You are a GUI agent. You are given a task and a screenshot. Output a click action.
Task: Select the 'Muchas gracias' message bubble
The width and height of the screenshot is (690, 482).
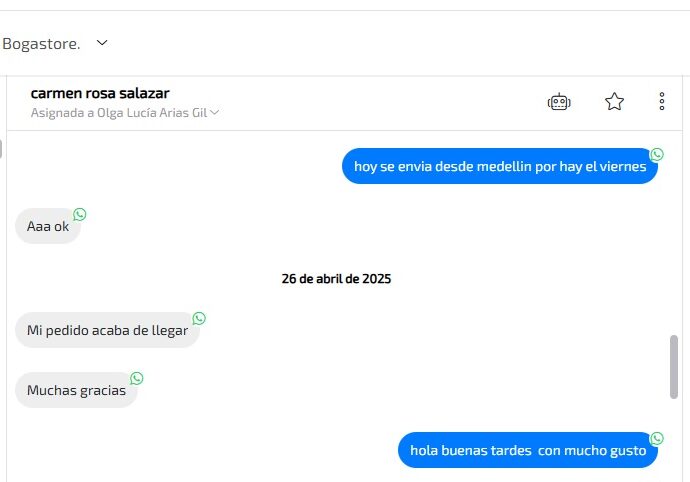[76, 390]
